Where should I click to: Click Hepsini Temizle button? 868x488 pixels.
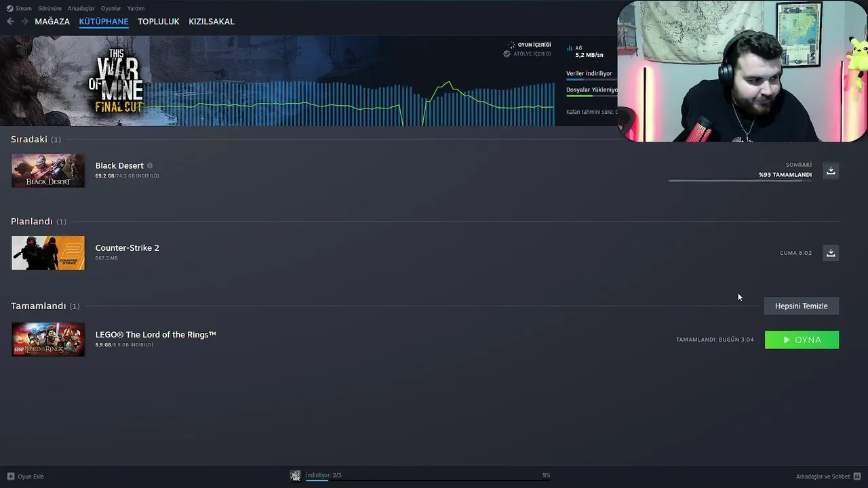click(802, 306)
